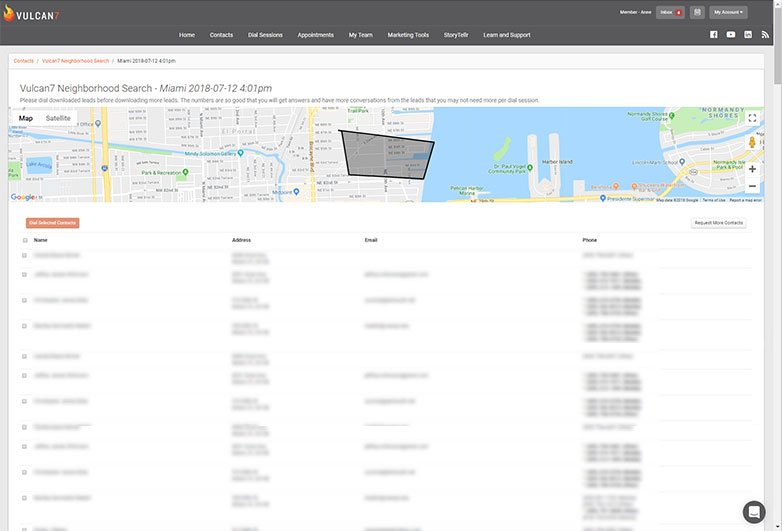Image resolution: width=782 pixels, height=531 pixels.
Task: Click the scrollbar up arrow
Action: point(778,3)
